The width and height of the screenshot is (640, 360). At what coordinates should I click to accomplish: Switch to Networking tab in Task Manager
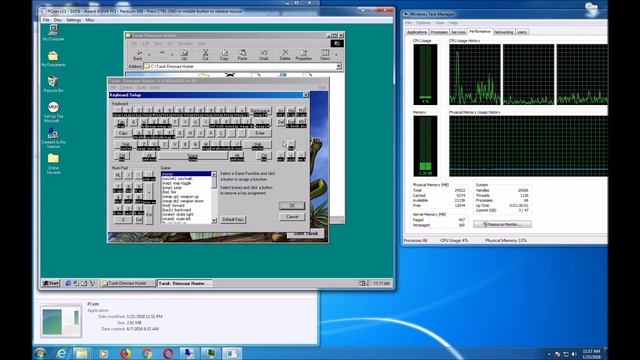(x=504, y=32)
